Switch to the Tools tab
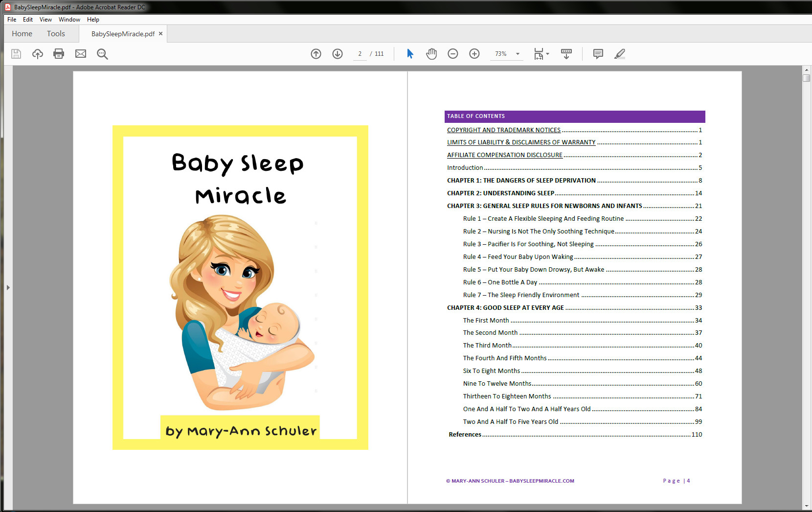Viewport: 812px width, 512px height. pyautogui.click(x=56, y=34)
